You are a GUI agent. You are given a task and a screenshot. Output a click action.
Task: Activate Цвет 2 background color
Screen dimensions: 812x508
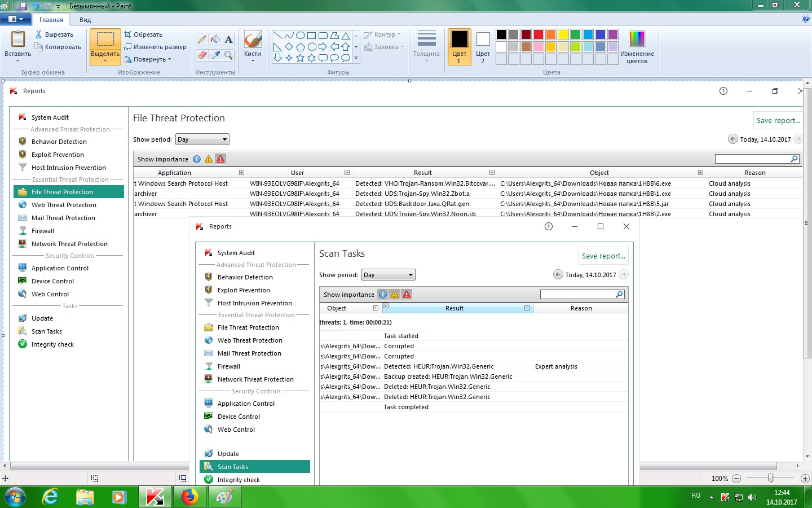(x=483, y=46)
